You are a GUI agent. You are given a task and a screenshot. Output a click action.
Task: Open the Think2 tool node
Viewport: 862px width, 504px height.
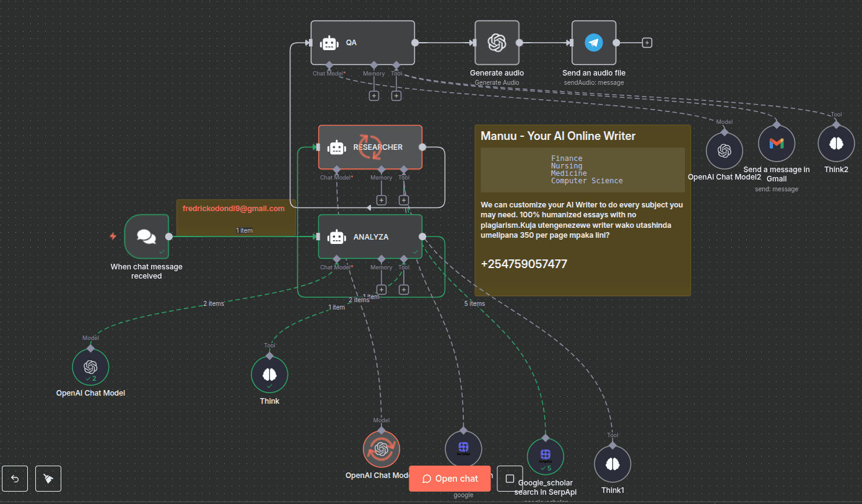(x=836, y=142)
